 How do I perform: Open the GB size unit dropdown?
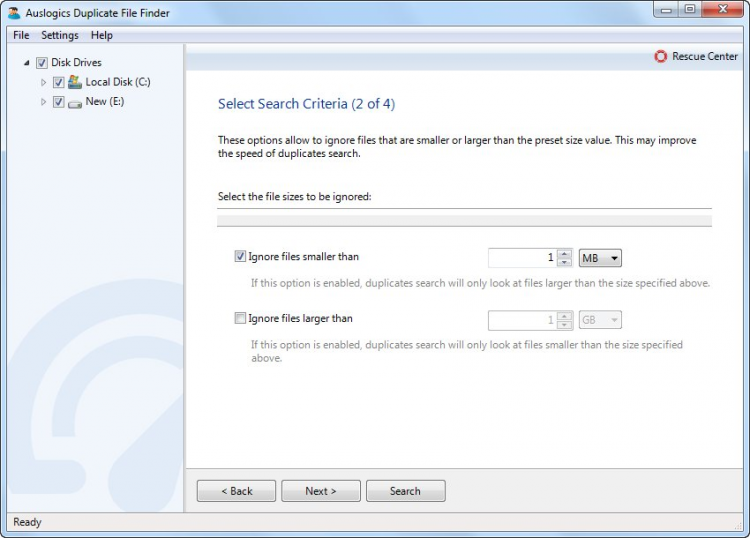600,320
